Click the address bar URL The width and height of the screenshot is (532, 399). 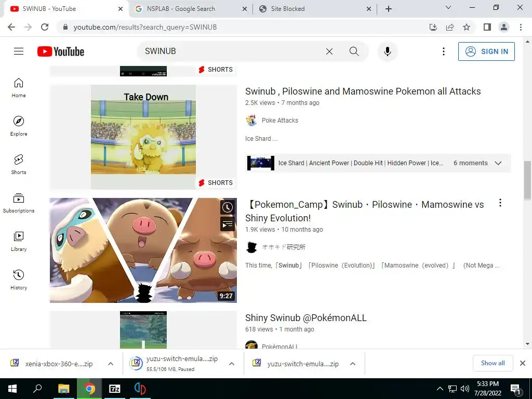(x=145, y=27)
